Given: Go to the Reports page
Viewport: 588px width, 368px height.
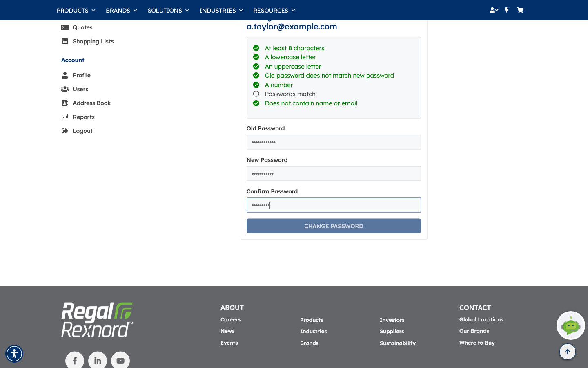Looking at the screenshot, I should (84, 117).
